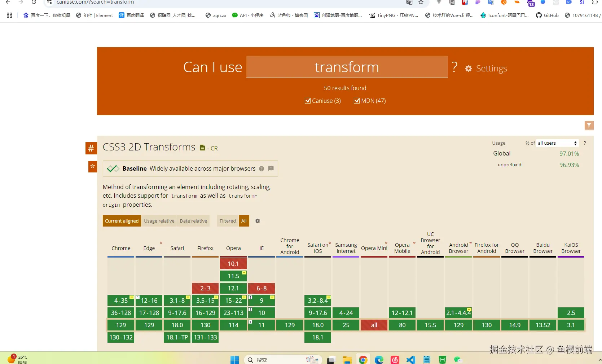Select the Current aligned tab
Image resolution: width=602 pixels, height=364 pixels.
[x=122, y=221]
